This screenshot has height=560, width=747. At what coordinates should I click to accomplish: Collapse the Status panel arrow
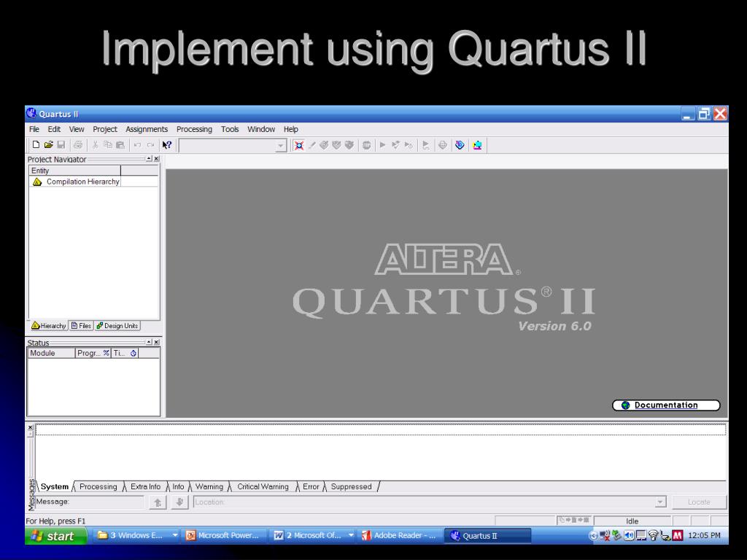click(149, 342)
